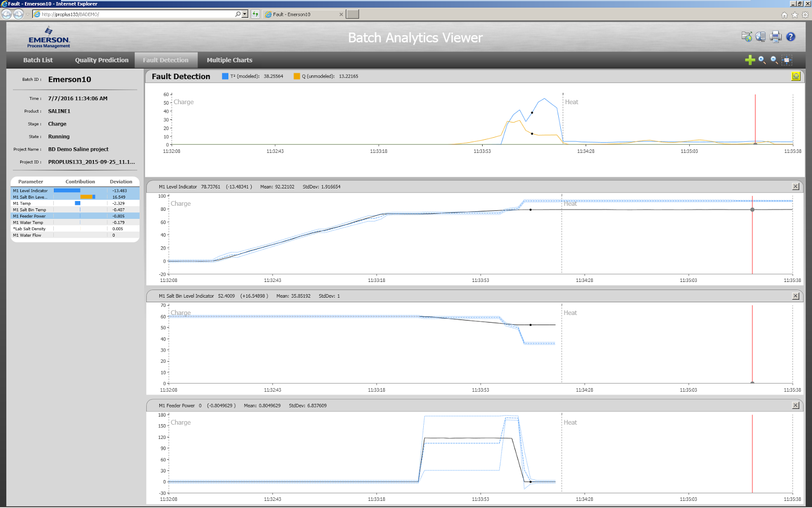Toggle the yellow alarm icon on Fault Detection header
The image size is (812, 508).
[x=795, y=76]
